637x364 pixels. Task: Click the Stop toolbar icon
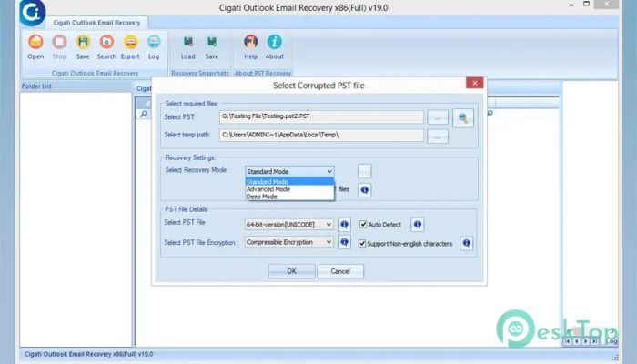(x=59, y=47)
